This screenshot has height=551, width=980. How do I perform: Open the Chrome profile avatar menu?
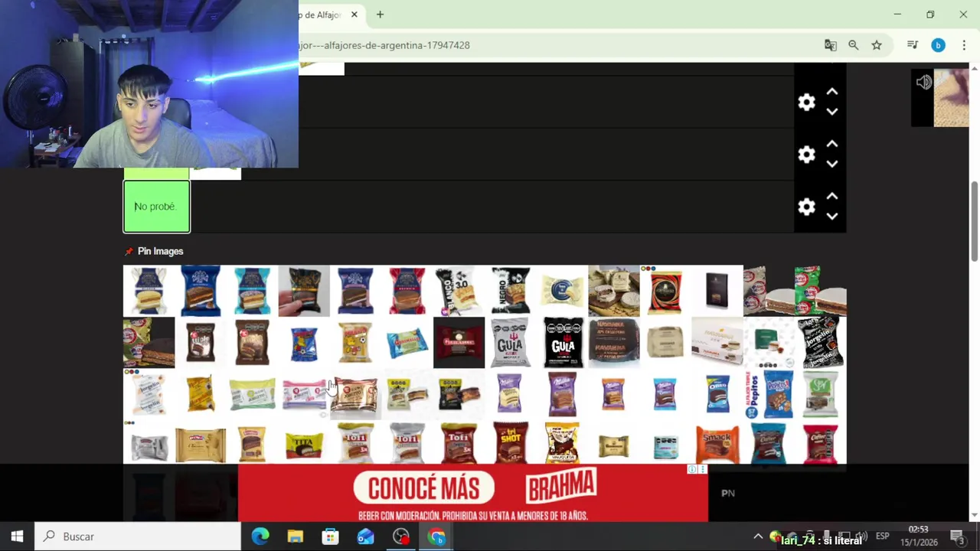938,45
